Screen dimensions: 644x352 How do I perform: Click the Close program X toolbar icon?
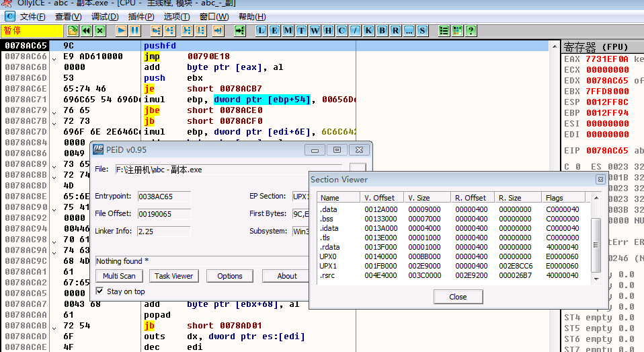coord(99,31)
